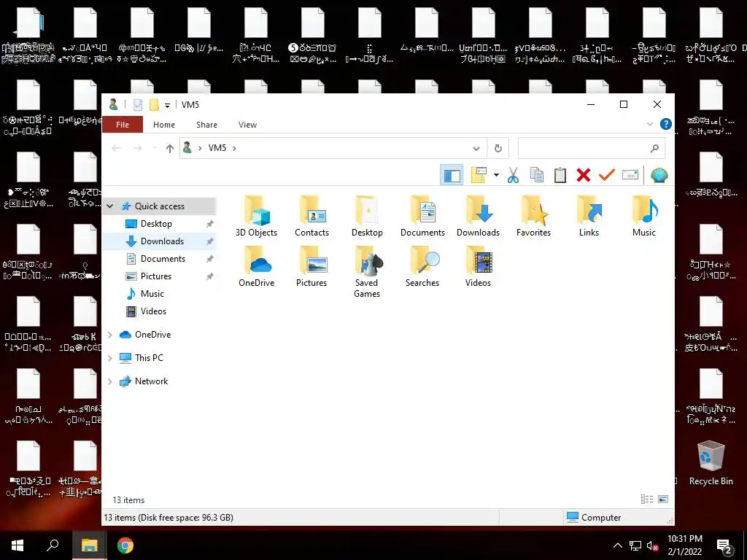Image resolution: width=747 pixels, height=560 pixels.
Task: Select the Desktop folder in file list
Action: coord(367,216)
